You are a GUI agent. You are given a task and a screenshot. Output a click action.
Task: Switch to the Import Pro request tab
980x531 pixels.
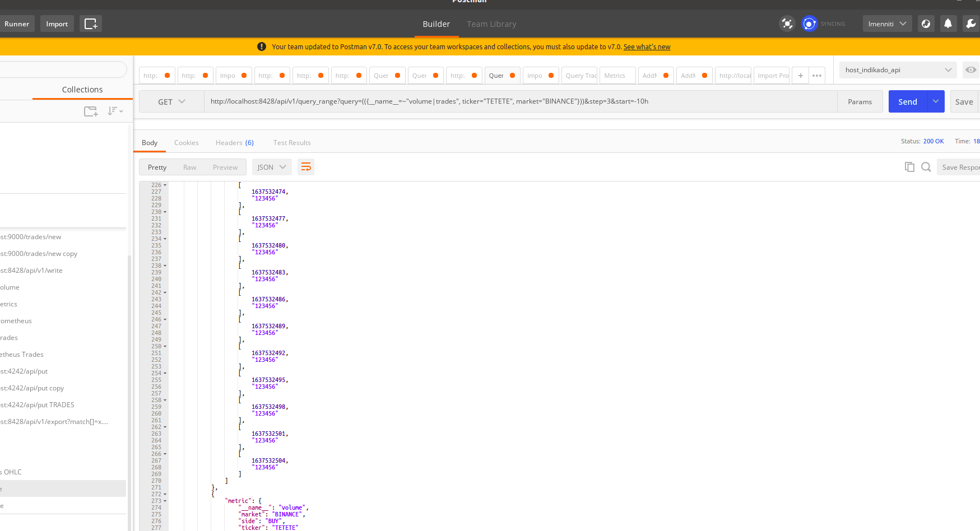[x=772, y=76]
